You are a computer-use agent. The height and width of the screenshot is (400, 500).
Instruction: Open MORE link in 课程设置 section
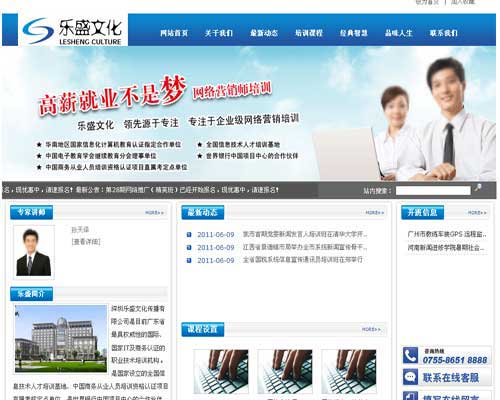[x=371, y=329]
